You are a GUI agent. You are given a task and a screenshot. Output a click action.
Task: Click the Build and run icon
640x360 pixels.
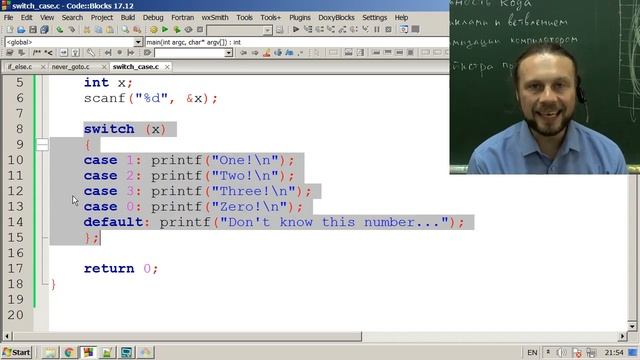[177, 29]
